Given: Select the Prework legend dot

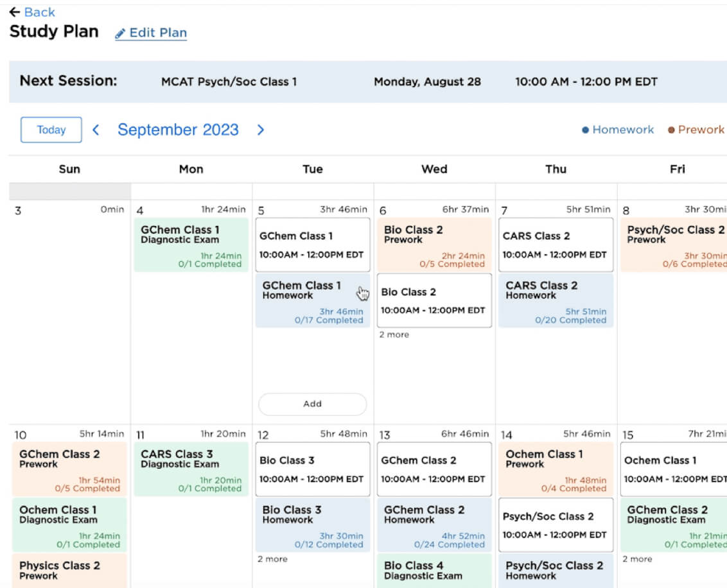Looking at the screenshot, I should (674, 129).
